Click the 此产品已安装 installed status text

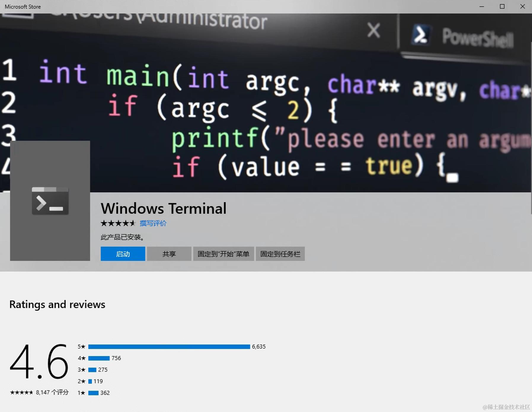click(x=122, y=237)
